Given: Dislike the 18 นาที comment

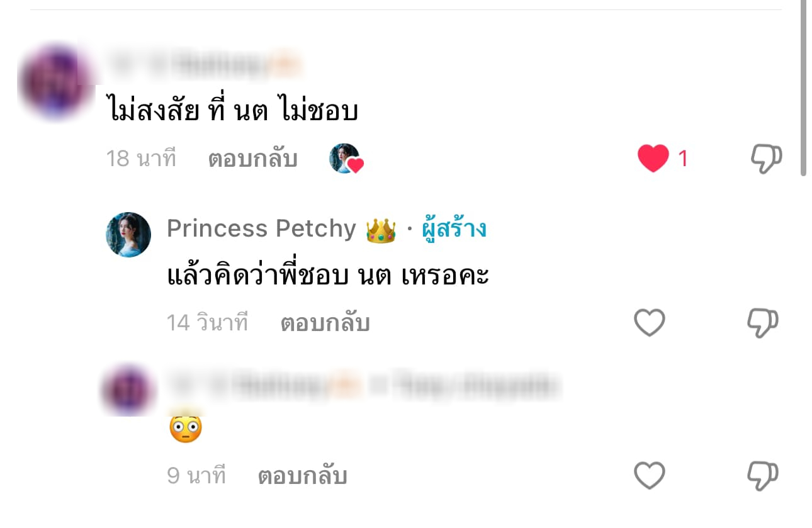Looking at the screenshot, I should click(766, 159).
